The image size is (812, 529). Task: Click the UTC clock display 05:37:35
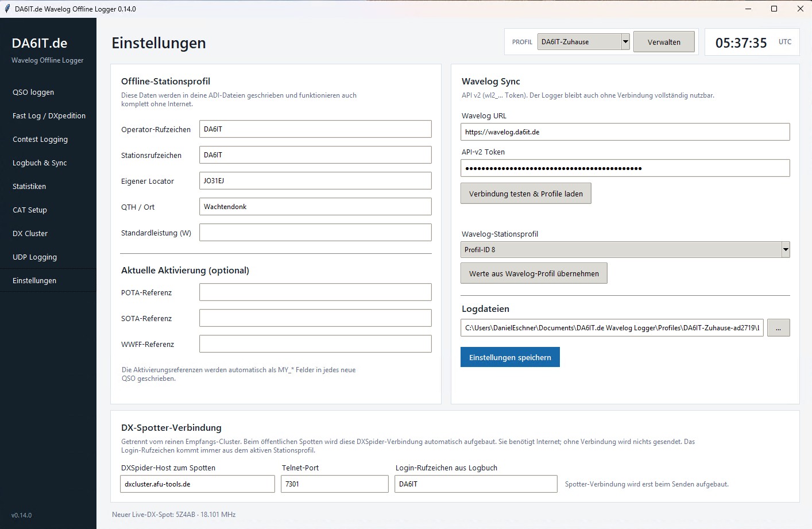741,43
